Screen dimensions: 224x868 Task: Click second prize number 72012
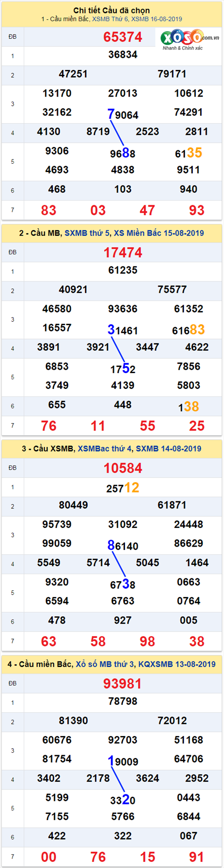172,721
